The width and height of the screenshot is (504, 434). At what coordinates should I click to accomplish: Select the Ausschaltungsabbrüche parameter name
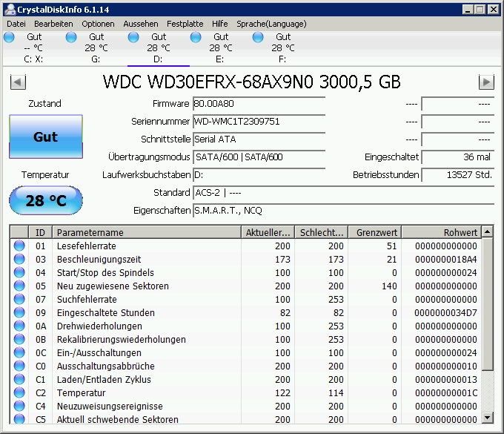(106, 366)
